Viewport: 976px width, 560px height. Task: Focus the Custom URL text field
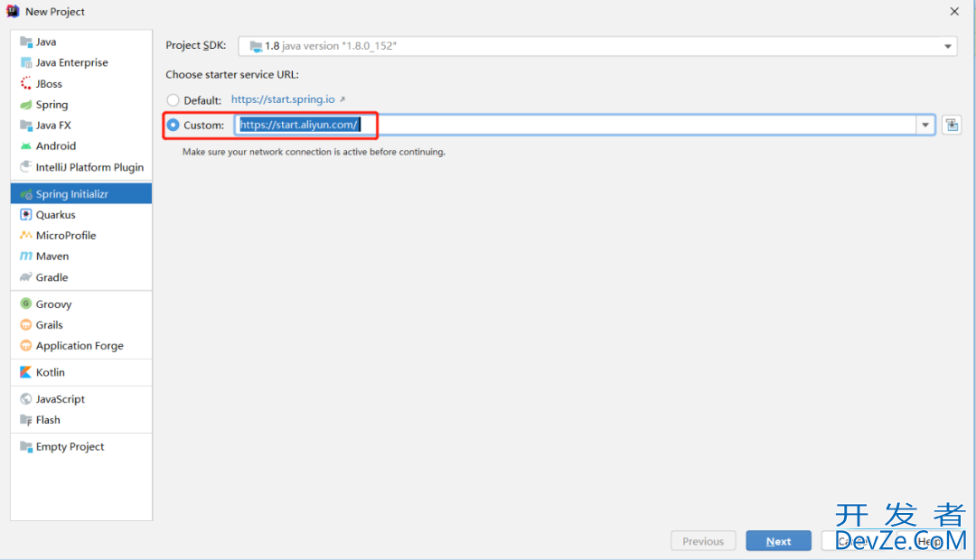(x=576, y=125)
